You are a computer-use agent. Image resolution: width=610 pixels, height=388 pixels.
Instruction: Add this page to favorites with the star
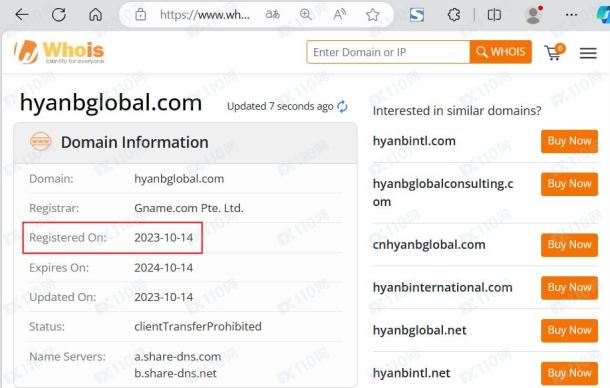[x=373, y=15]
